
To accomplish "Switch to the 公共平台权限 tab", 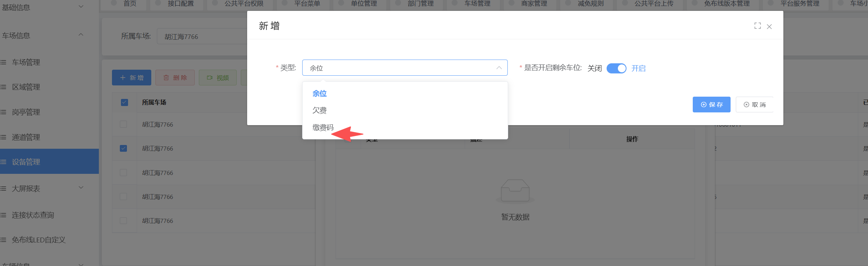I will pos(240,4).
